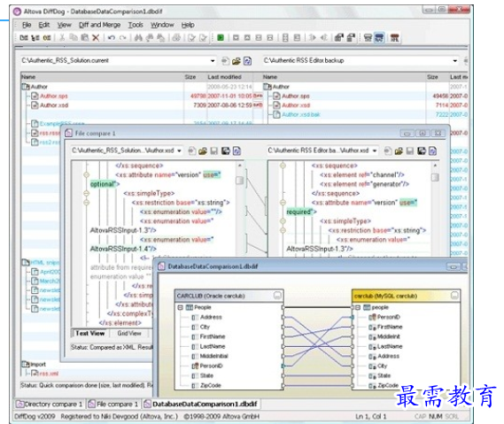Click the Copy toolbar icon
504x424 pixels.
(74, 38)
